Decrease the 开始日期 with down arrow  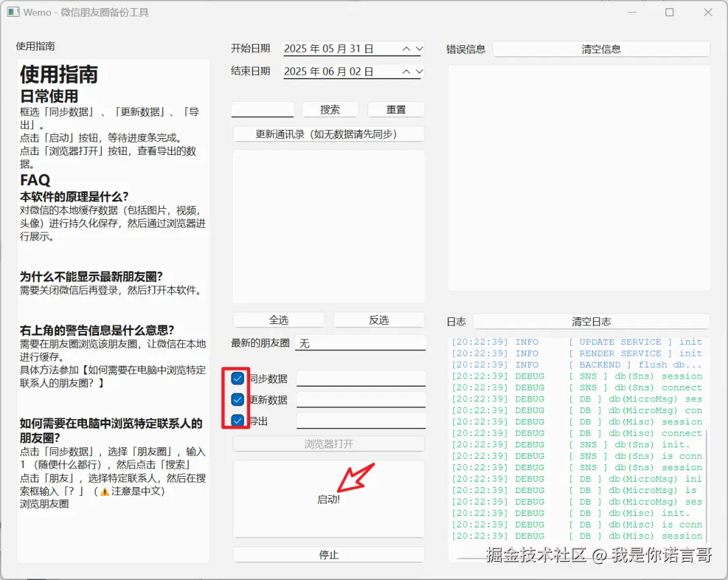[419, 49]
